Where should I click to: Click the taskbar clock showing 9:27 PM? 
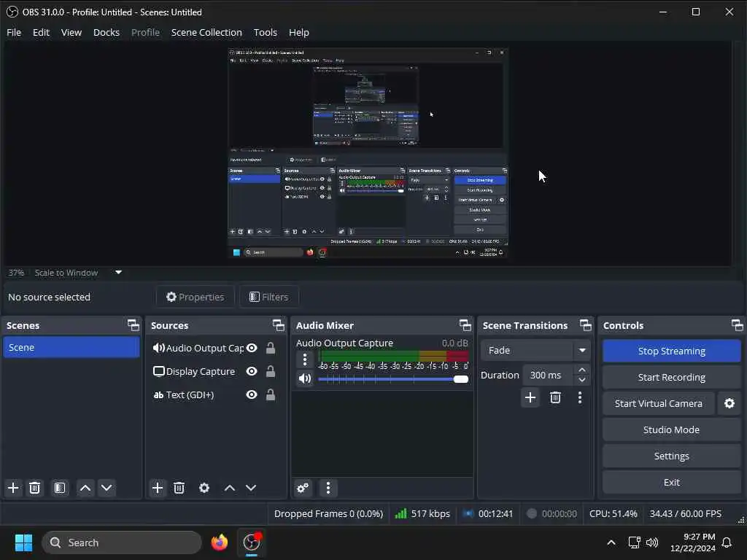tap(693, 542)
